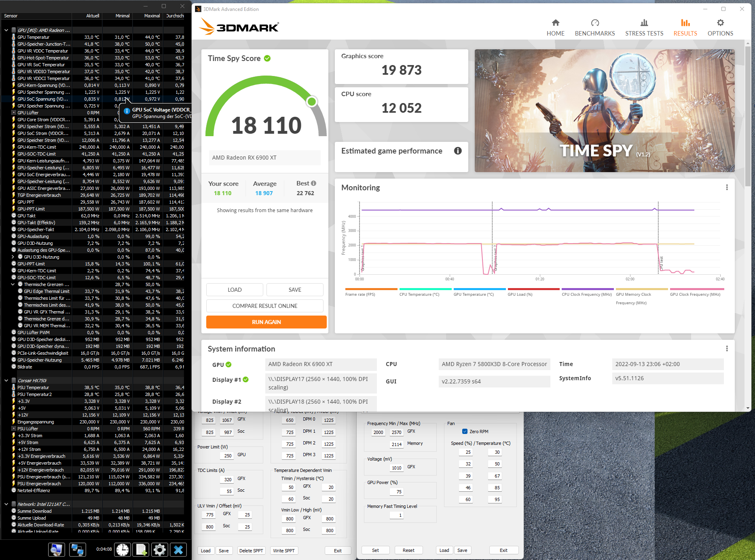
Task: Click the thermometer icon of PSU Temperatur
Action: coord(13,387)
